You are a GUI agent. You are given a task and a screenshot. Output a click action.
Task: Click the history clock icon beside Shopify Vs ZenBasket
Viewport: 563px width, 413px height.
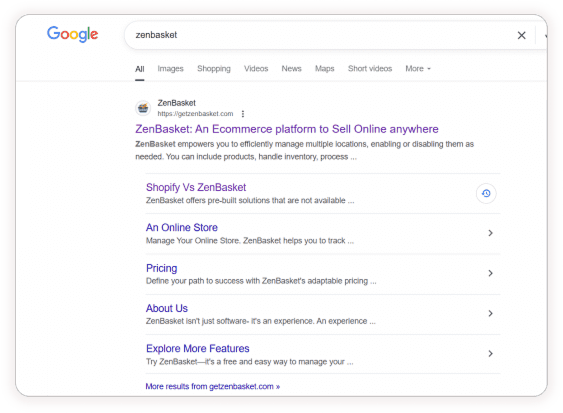[x=486, y=194]
